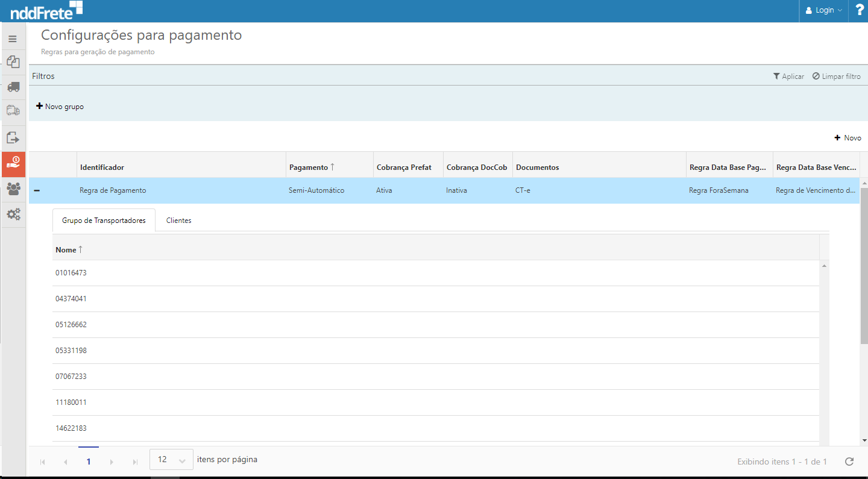Open the solid truck sidebar icon

point(13,87)
